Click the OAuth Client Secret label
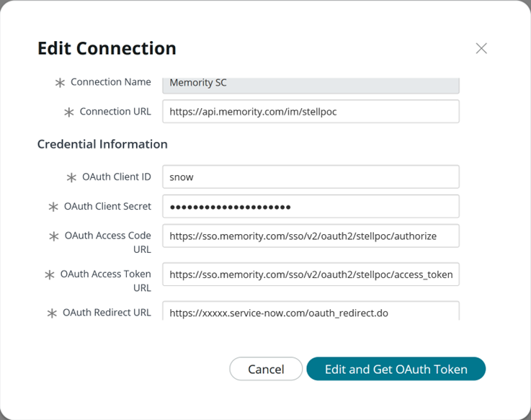The image size is (531, 420). tap(107, 206)
